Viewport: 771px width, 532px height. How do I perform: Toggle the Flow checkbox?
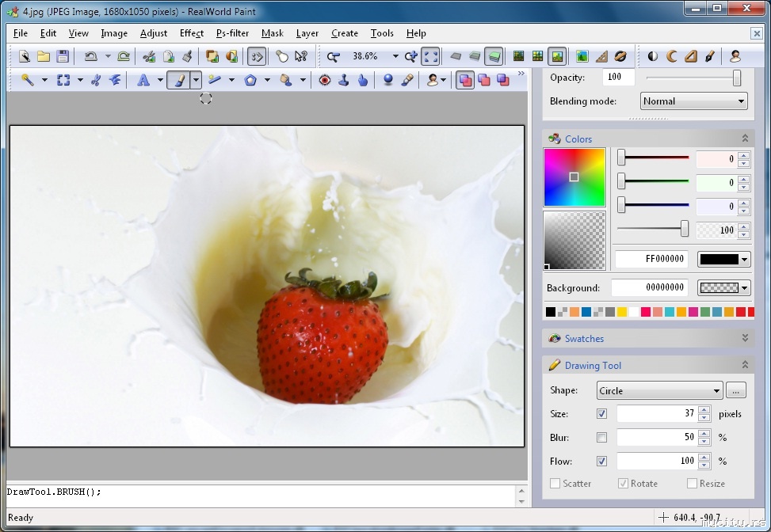tap(601, 462)
